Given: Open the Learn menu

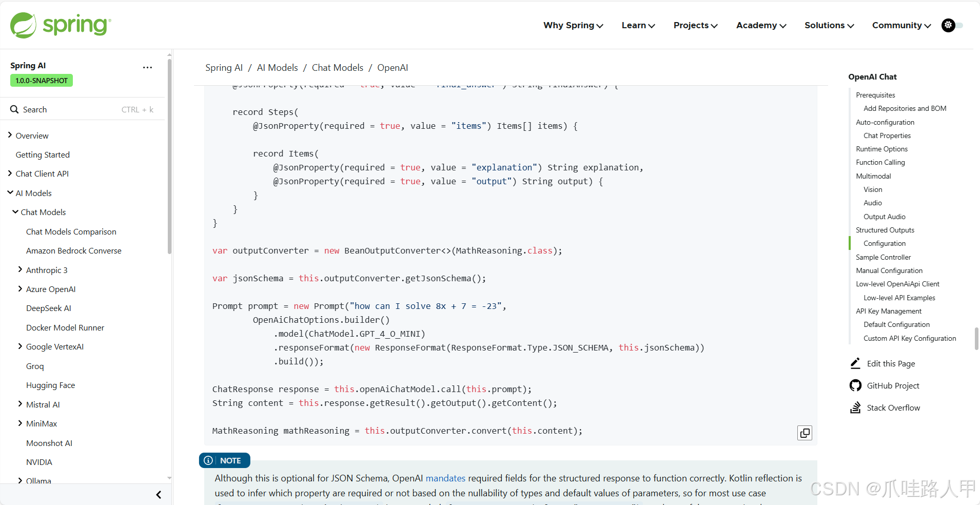Looking at the screenshot, I should pos(638,25).
